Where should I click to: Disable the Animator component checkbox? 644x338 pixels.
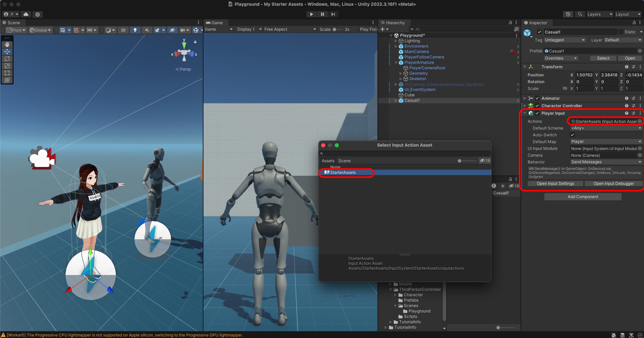pyautogui.click(x=537, y=98)
